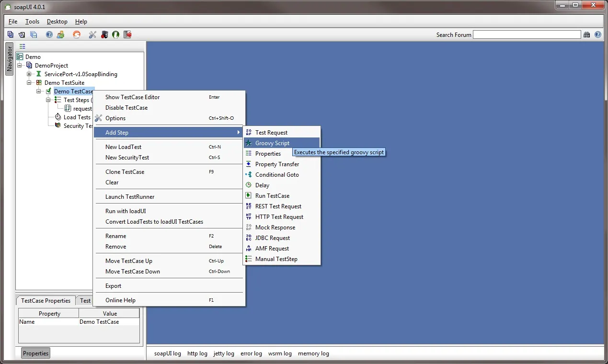Toggle navigator properties view icon above tree
Viewport: 608px width, 364px height.
tap(23, 46)
